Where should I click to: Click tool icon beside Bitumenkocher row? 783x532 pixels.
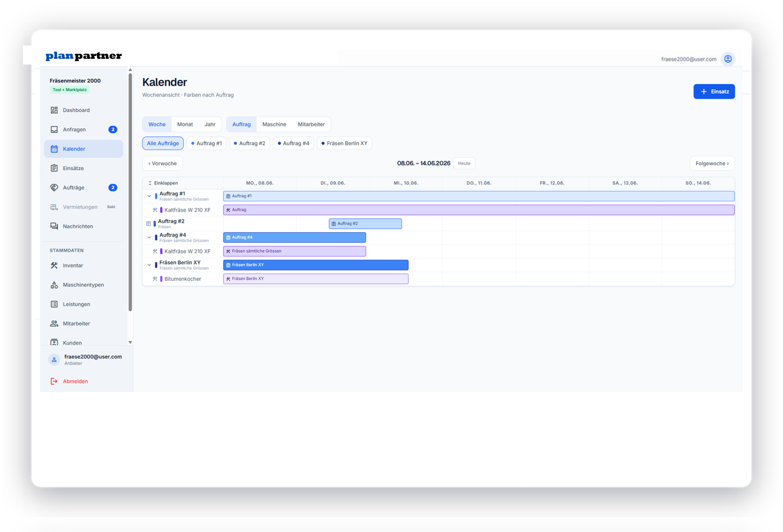pyautogui.click(x=155, y=279)
